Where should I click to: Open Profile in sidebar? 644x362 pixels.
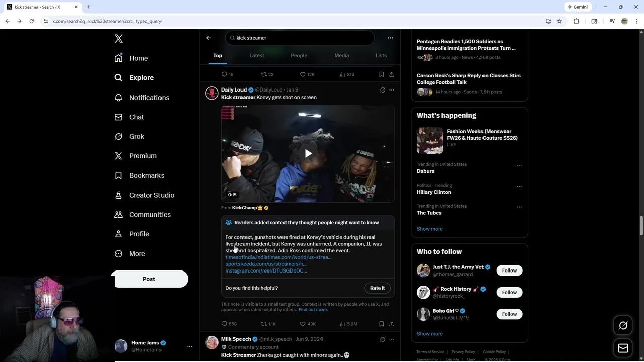(x=132, y=234)
